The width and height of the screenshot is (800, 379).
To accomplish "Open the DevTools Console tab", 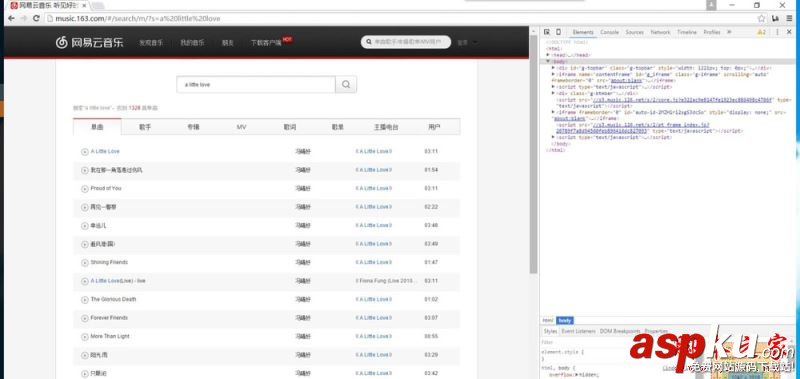I will click(609, 32).
